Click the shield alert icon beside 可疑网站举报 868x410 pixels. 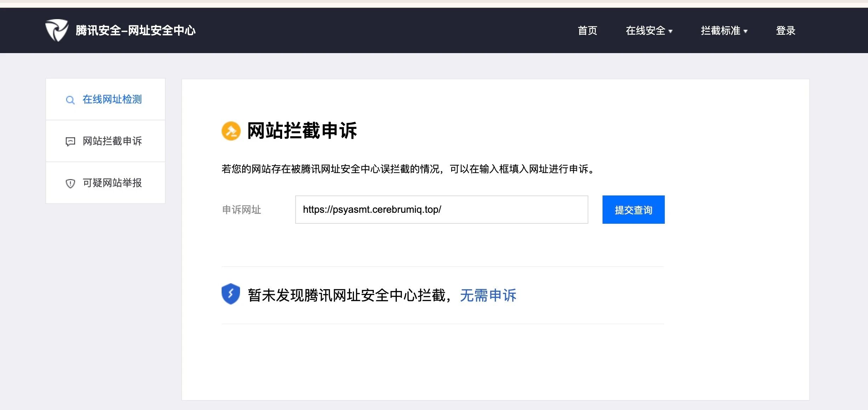point(70,183)
